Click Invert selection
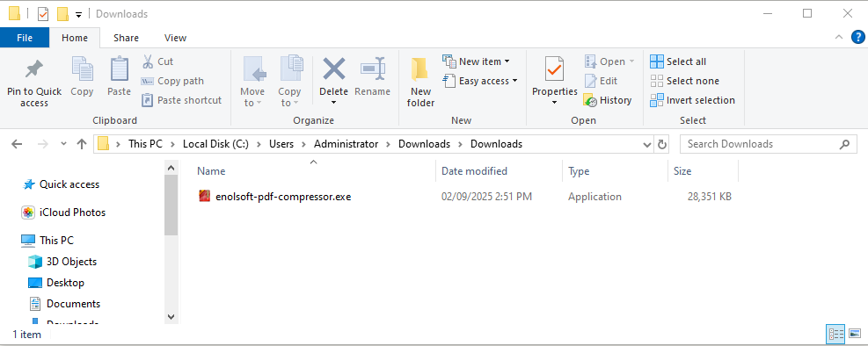The image size is (868, 346). click(692, 100)
